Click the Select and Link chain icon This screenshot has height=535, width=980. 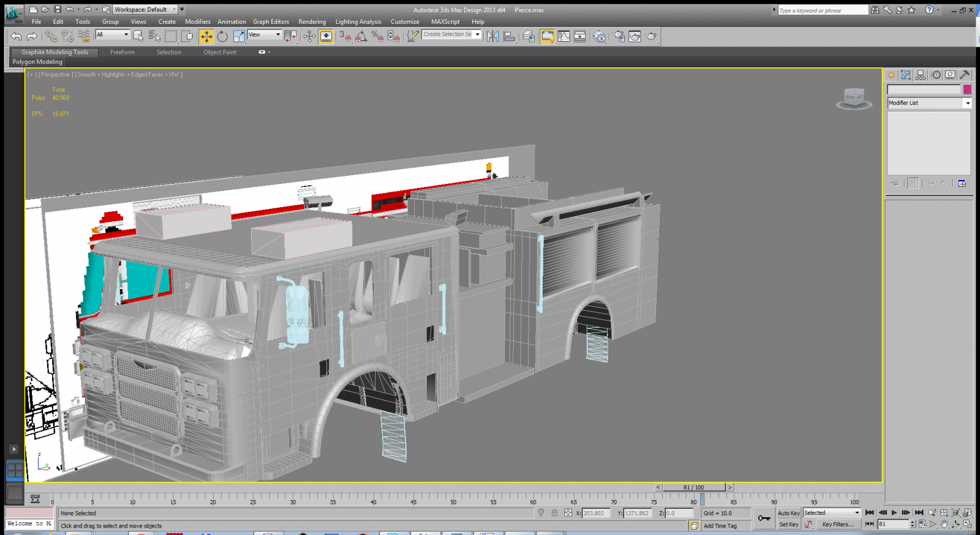pos(51,37)
